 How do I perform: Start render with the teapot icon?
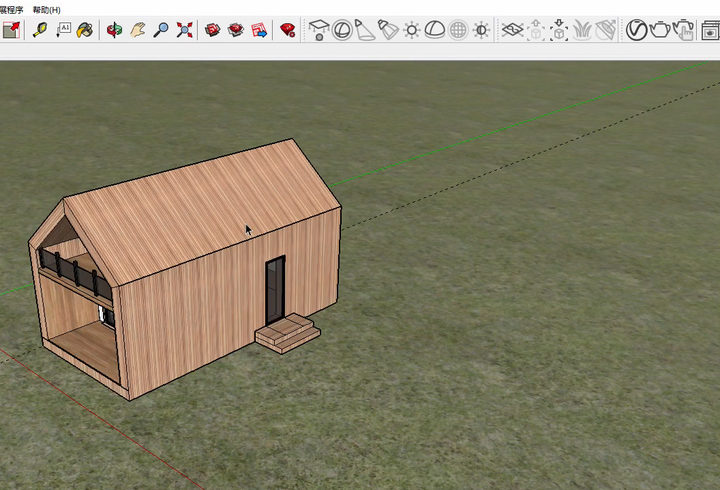pyautogui.click(x=660, y=30)
